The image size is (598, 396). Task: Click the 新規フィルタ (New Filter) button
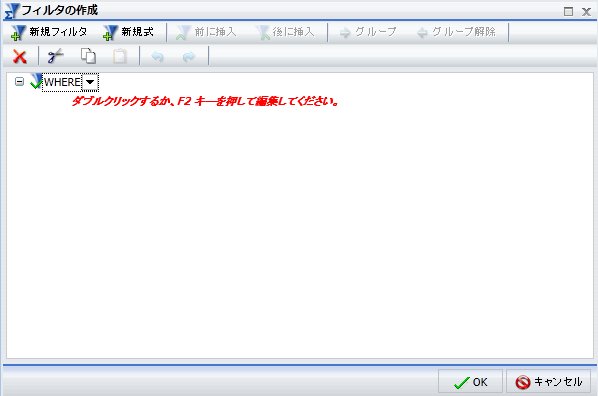49,32
